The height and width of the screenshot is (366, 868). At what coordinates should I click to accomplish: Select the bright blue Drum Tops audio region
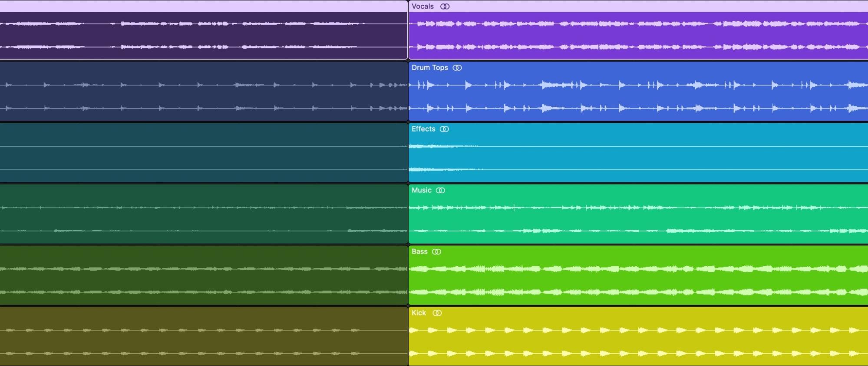(x=638, y=91)
